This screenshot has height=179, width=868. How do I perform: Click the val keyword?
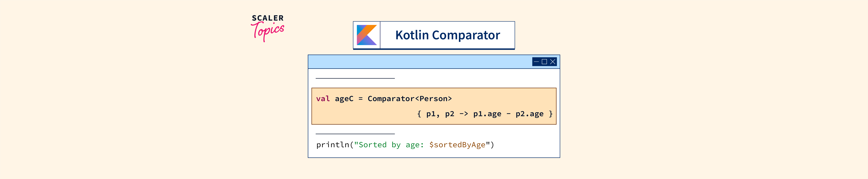[x=323, y=99]
